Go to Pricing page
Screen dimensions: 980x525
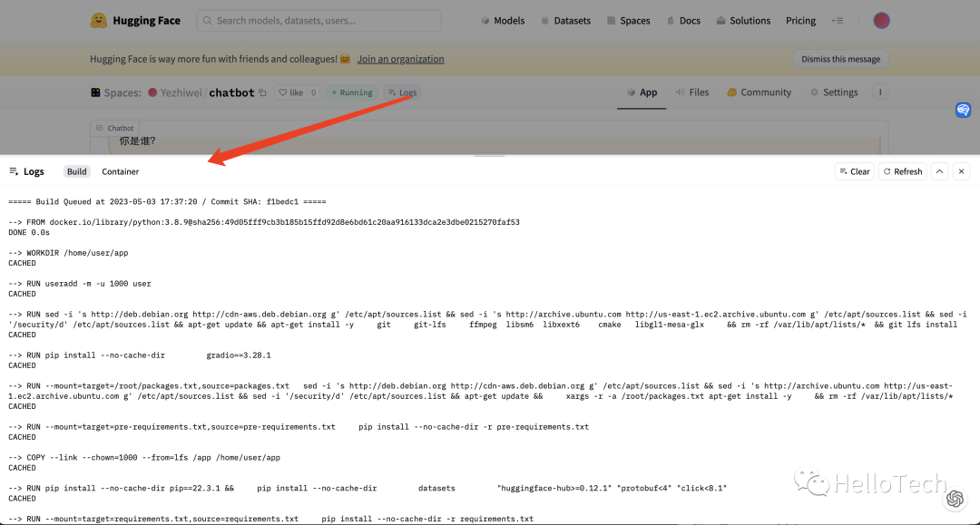tap(800, 21)
